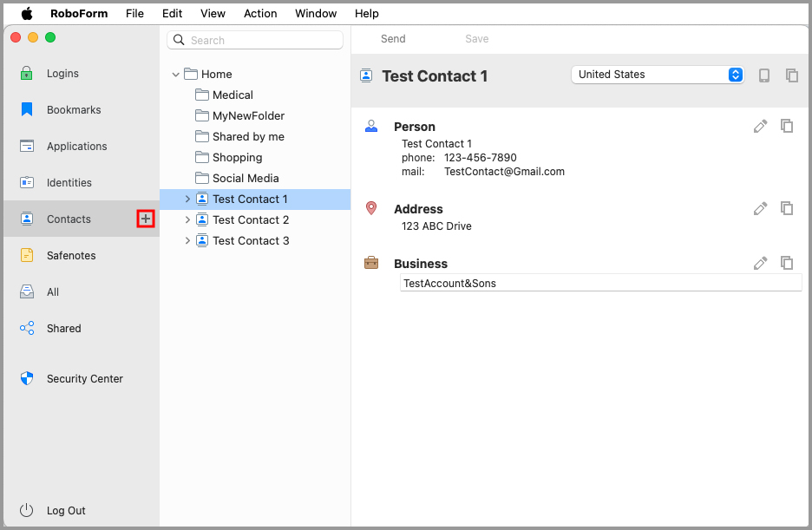Click the Business section heading
This screenshot has width=812, height=530.
click(421, 264)
